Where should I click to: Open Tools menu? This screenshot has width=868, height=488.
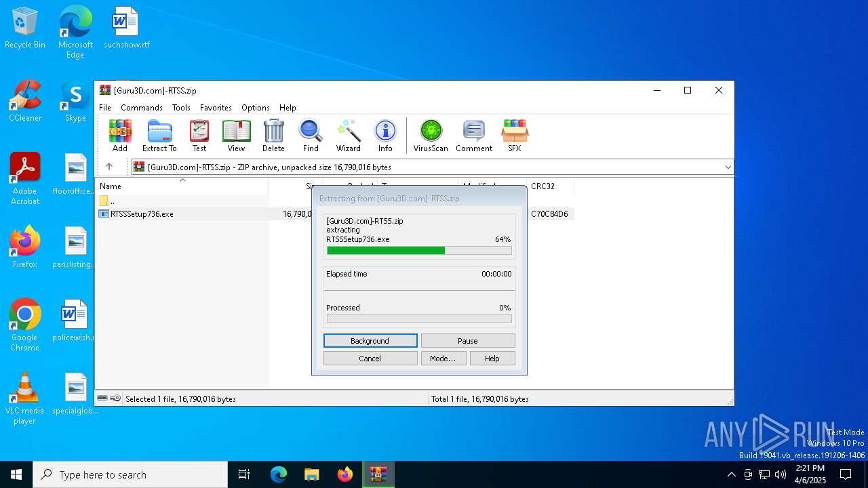click(x=181, y=108)
